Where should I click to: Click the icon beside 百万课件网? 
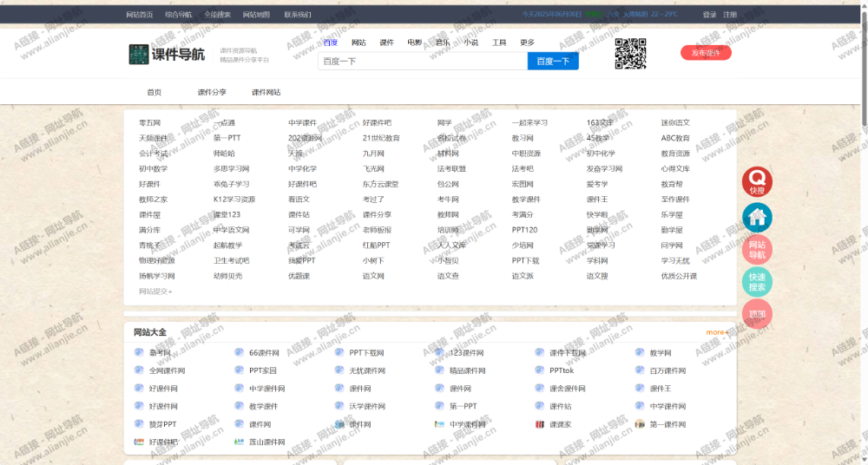640,370
